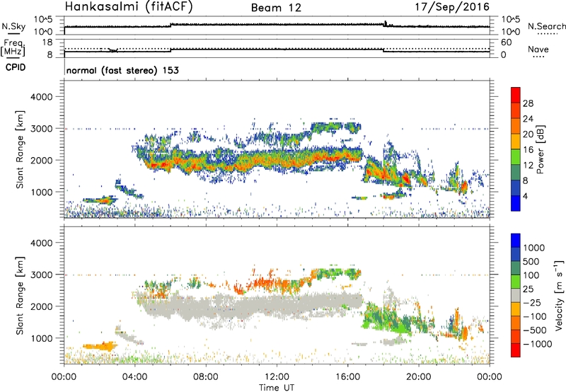This screenshot has width=566, height=392.
Task: Click the '20:00' time tick label
Action: pyautogui.click(x=418, y=377)
